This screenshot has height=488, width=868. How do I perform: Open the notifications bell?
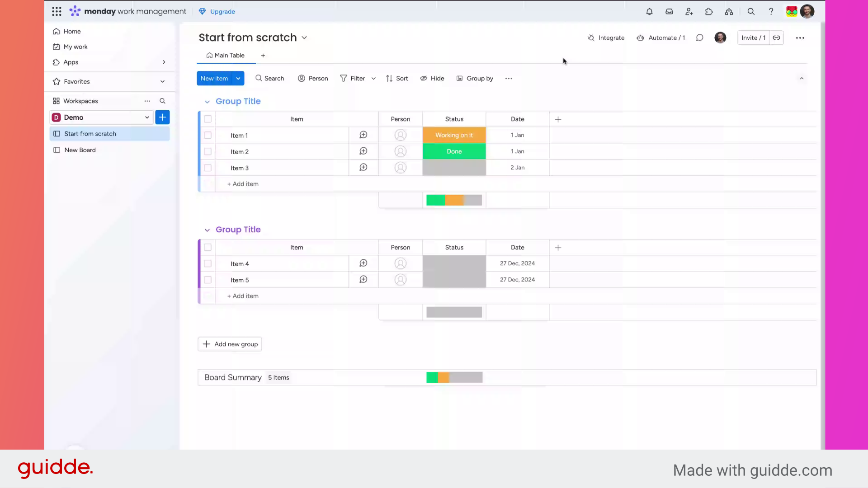pos(649,12)
